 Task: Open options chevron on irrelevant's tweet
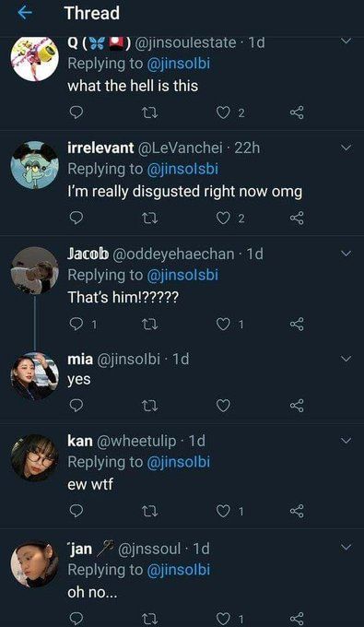[346, 148]
